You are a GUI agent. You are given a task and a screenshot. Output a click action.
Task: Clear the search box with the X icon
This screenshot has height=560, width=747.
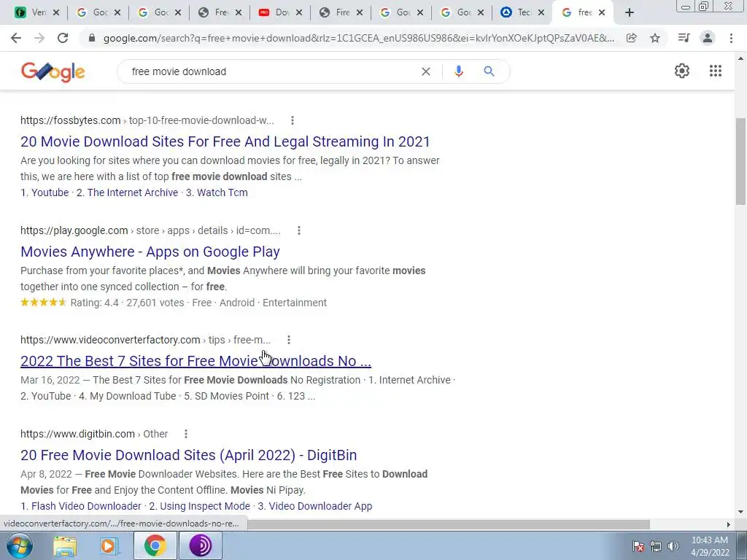click(x=426, y=71)
